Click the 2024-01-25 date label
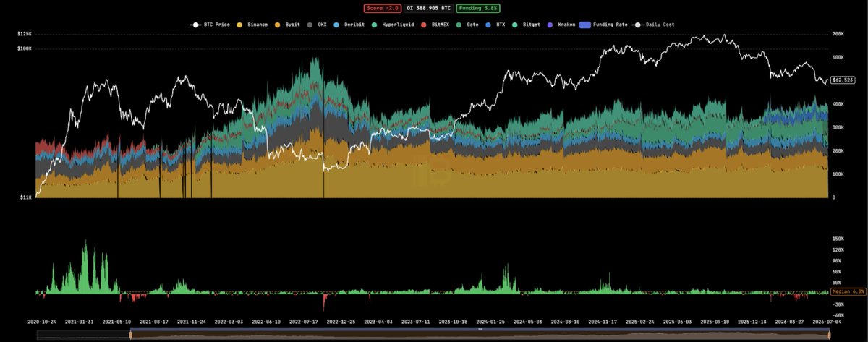Screen dimensions: 868x342 (491, 321)
